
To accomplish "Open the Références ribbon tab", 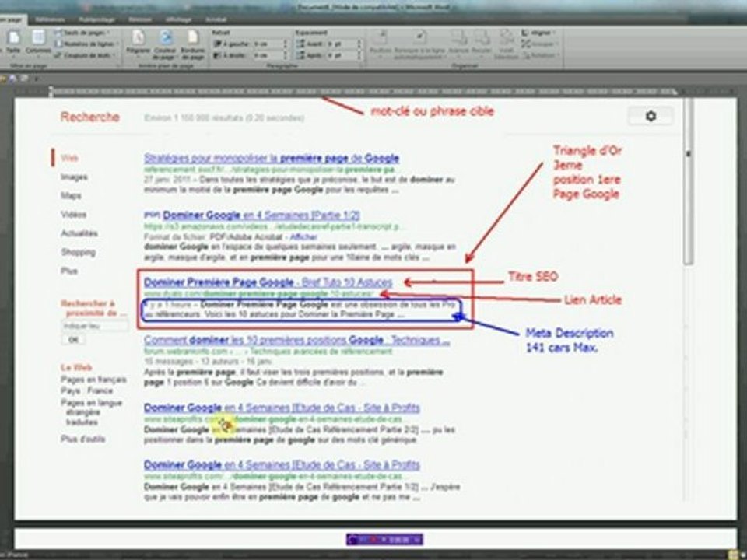I will point(50,20).
